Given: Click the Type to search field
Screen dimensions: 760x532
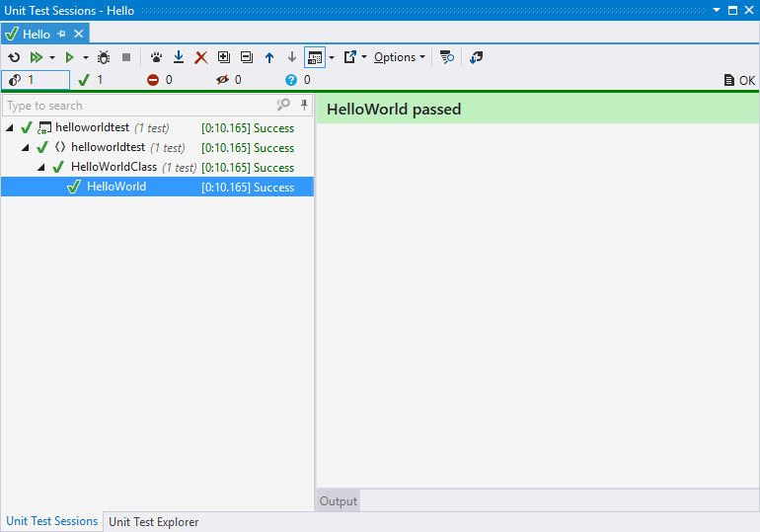Looking at the screenshot, I should (x=138, y=106).
